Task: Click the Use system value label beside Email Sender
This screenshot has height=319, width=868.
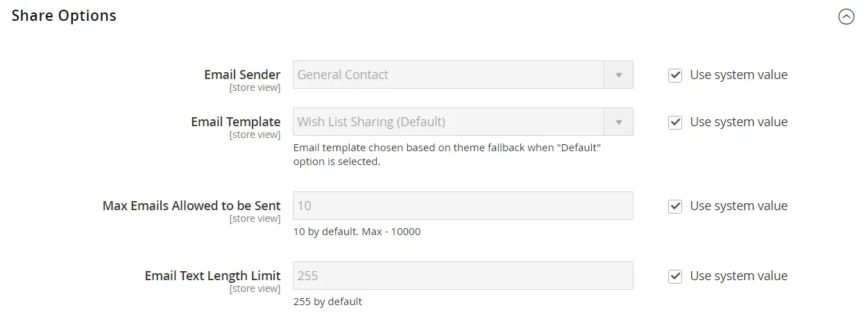Action: click(738, 75)
